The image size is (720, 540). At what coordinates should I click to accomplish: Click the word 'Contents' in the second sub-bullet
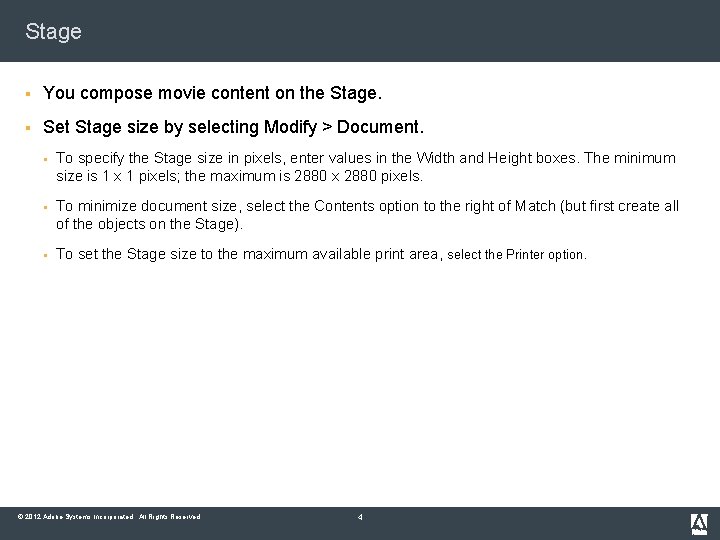pyautogui.click(x=344, y=206)
